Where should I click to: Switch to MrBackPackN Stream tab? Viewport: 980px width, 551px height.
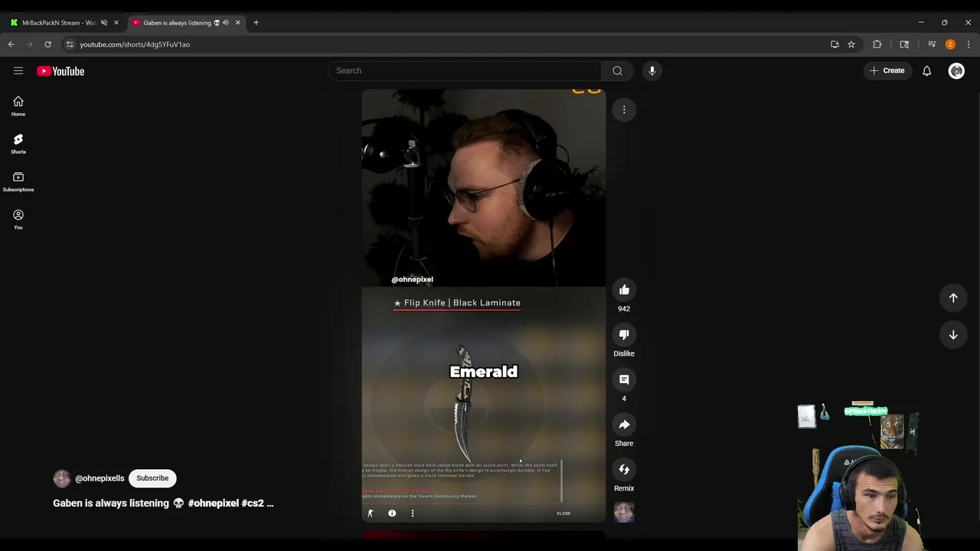click(x=58, y=23)
